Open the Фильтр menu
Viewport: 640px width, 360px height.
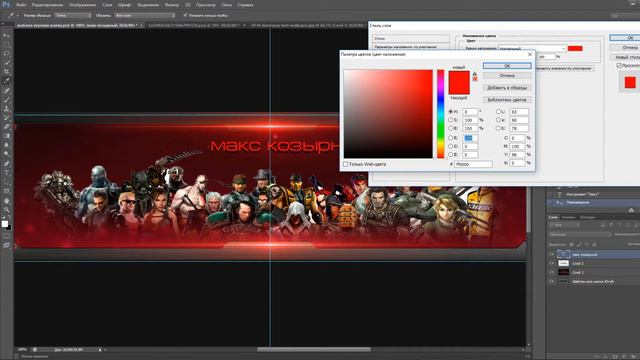[x=172, y=5]
